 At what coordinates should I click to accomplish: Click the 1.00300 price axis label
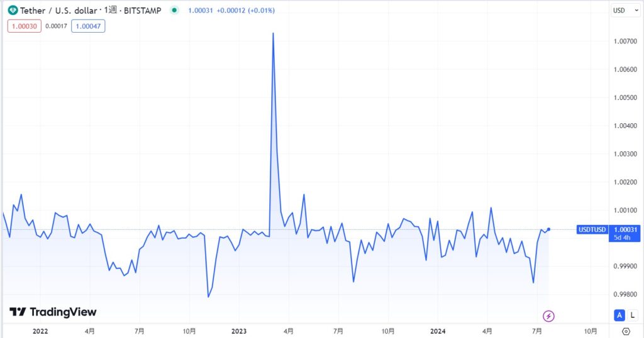point(625,154)
